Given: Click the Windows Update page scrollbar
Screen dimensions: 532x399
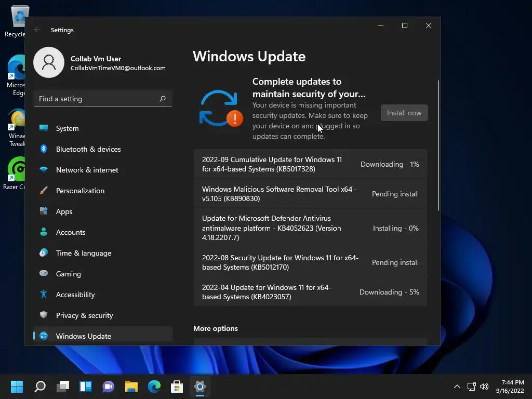Looking at the screenshot, I should pos(438,145).
